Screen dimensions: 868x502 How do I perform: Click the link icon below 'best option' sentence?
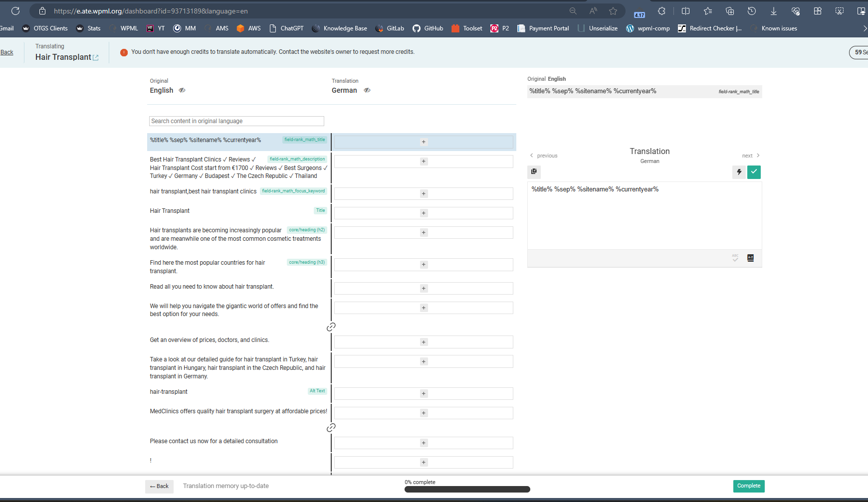[331, 327]
